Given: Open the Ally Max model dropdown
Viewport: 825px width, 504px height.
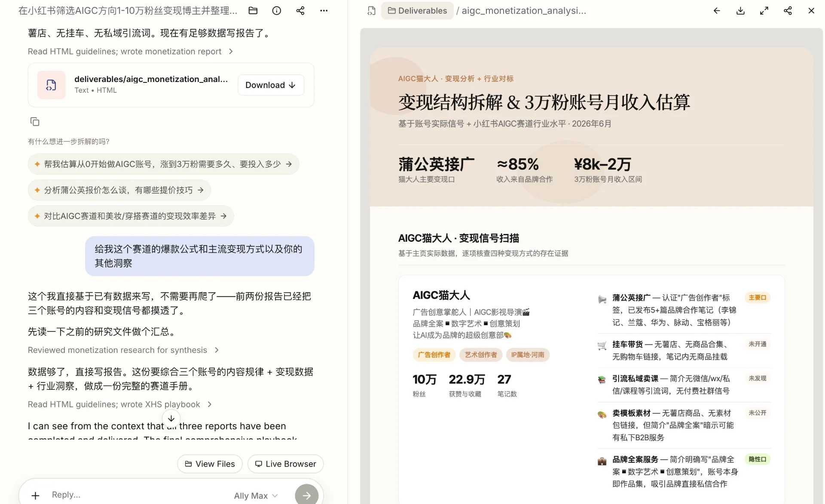Looking at the screenshot, I should pos(256,496).
